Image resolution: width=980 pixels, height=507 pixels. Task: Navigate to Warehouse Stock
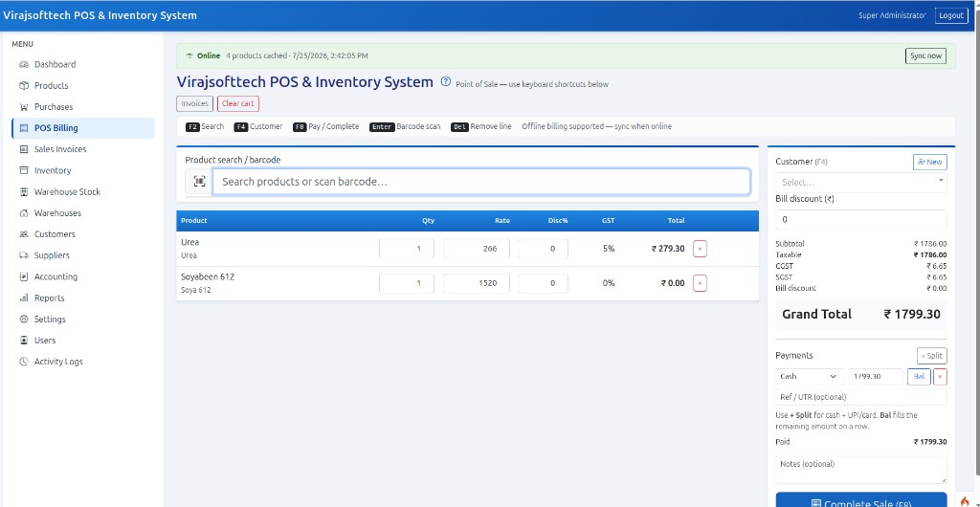pyautogui.click(x=83, y=191)
